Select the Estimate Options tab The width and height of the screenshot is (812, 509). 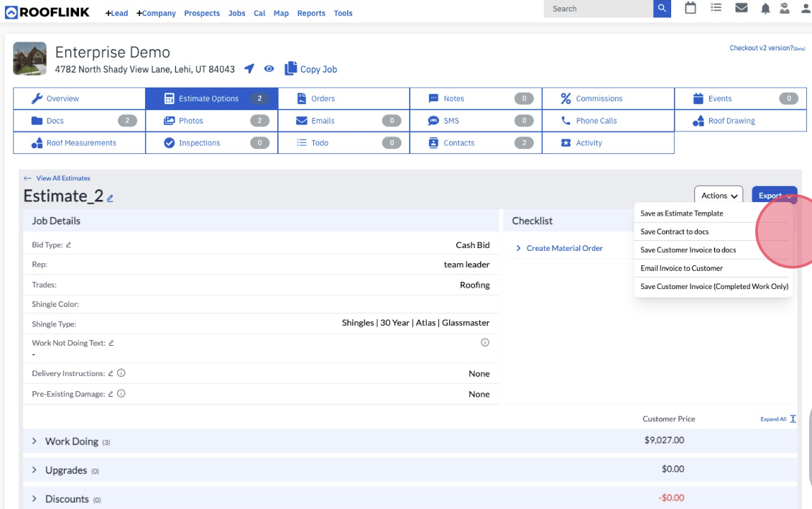(x=212, y=98)
